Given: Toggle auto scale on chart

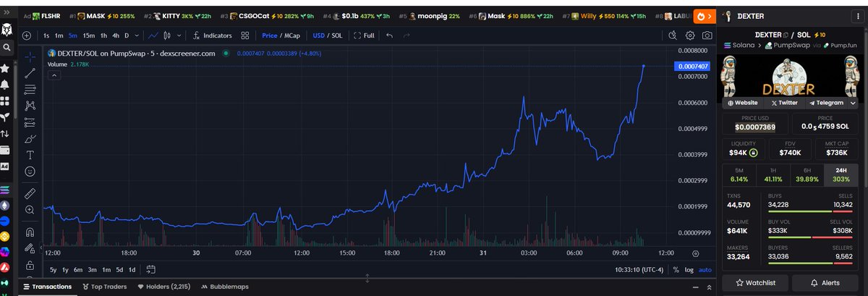Looking at the screenshot, I should [705, 270].
